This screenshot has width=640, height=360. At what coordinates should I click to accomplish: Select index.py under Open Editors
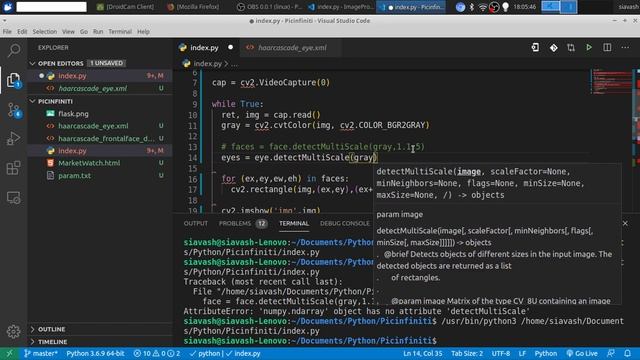100,76
